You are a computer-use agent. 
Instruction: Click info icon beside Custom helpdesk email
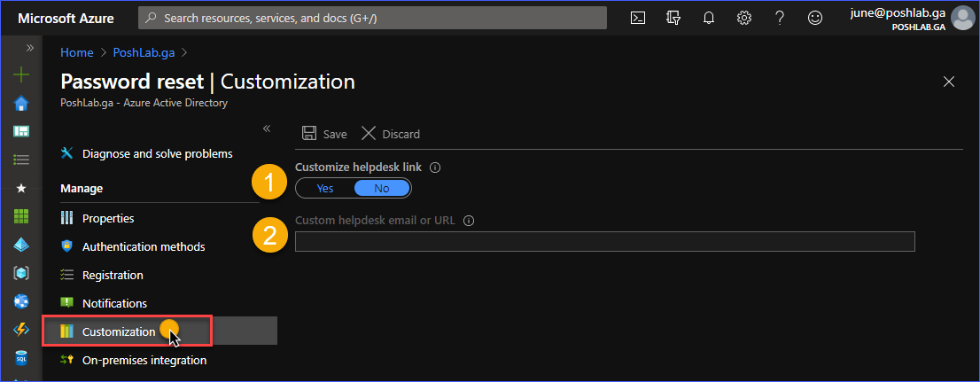[469, 221]
